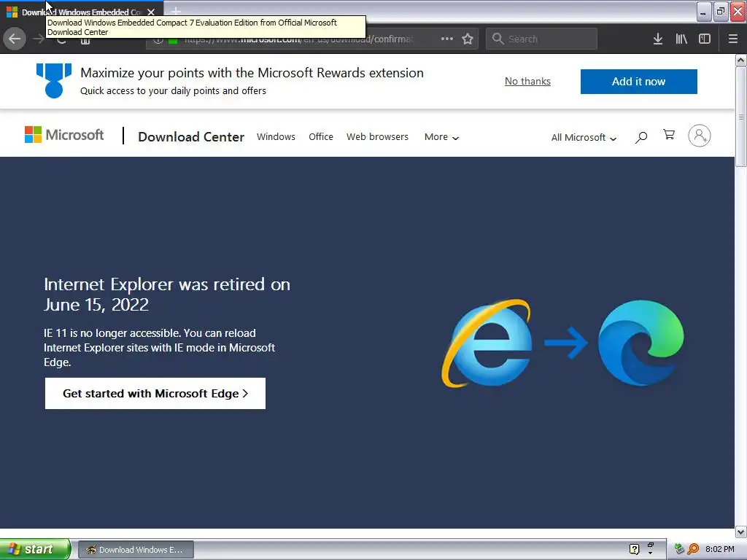Expand the More dropdown in navigation

click(441, 137)
